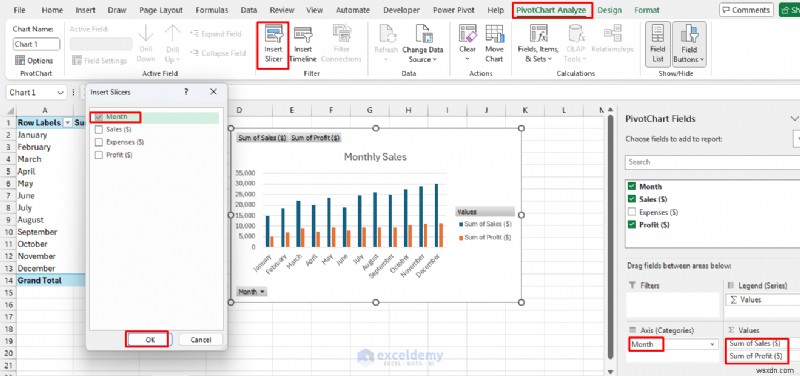
Task: Open PivotChart Options
Action: click(34, 60)
